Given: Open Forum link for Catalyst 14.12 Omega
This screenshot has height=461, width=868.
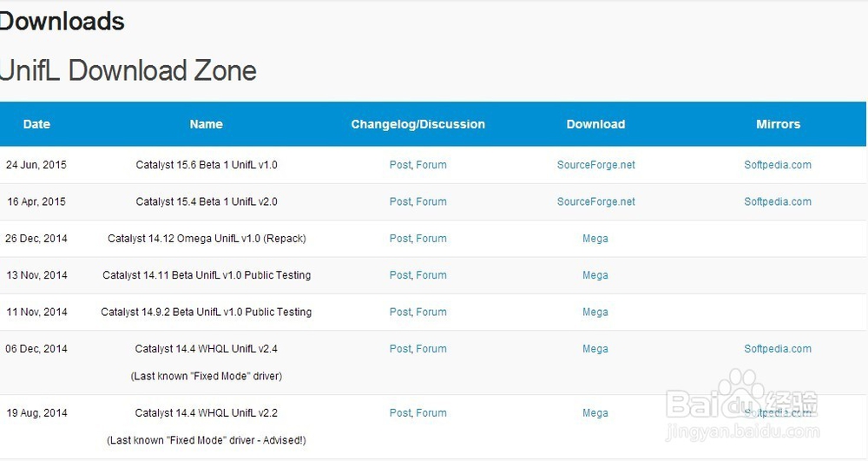Looking at the screenshot, I should tap(431, 239).
